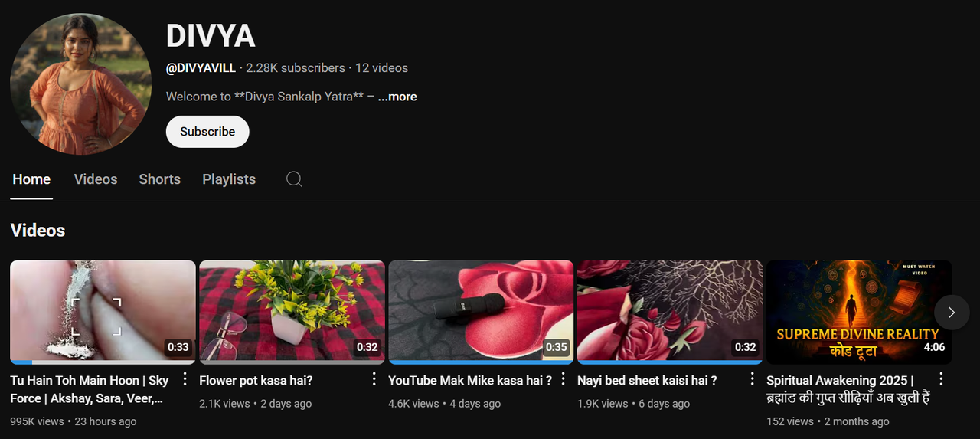Expand channel description with ...more
Viewport: 980px width, 439px height.
pos(397,97)
